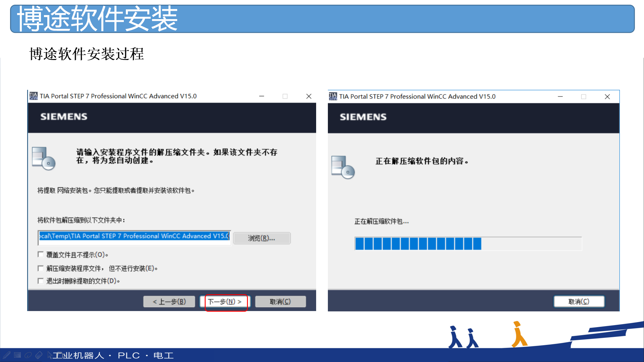Click the extraction folder path field
The width and height of the screenshot is (644, 362).
[134, 236]
